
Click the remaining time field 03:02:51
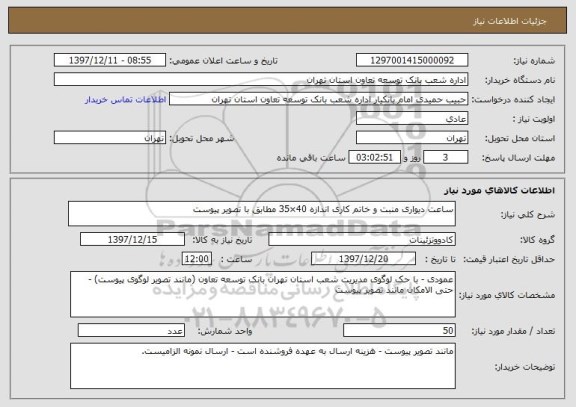pos(374,157)
